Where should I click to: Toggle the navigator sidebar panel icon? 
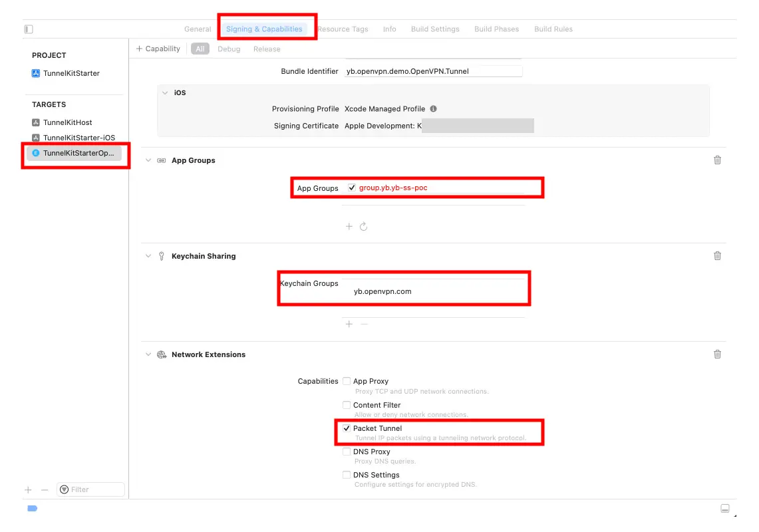[29, 29]
